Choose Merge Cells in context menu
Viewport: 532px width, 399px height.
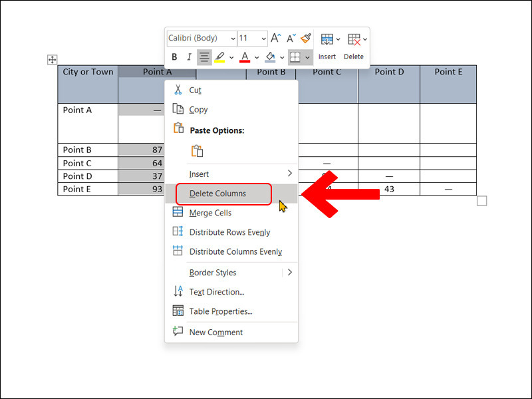coord(210,213)
